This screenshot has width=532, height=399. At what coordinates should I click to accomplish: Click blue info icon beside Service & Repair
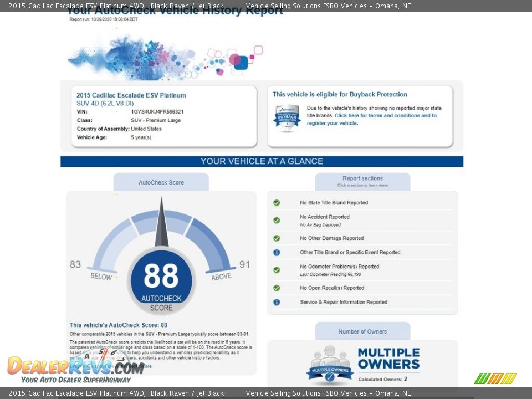[x=277, y=302]
